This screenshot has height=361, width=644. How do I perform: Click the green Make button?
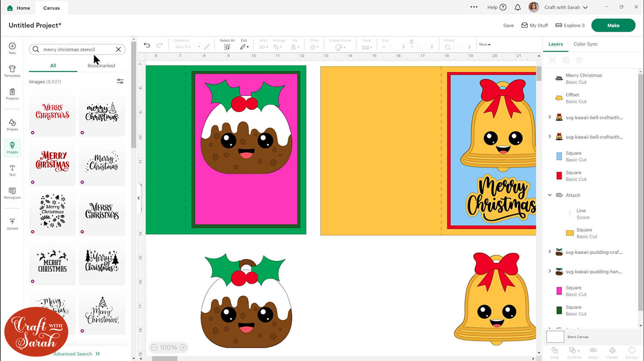(x=613, y=25)
